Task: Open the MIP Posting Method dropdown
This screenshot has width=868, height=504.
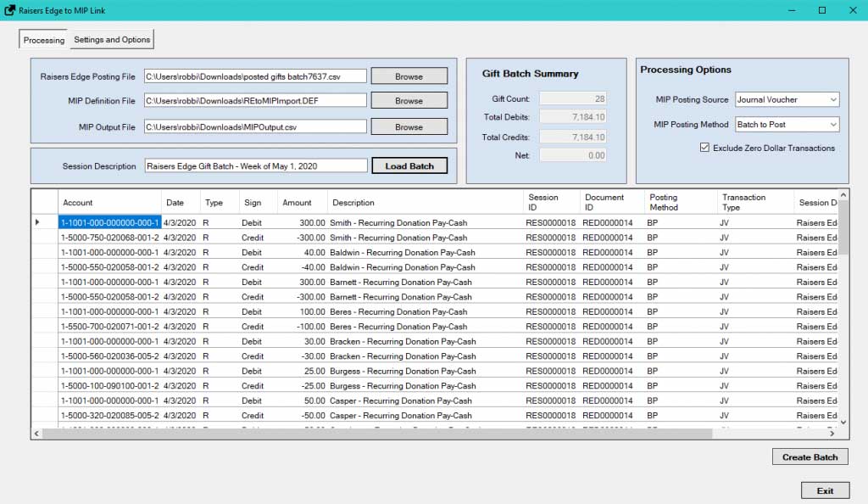Action: (x=787, y=125)
